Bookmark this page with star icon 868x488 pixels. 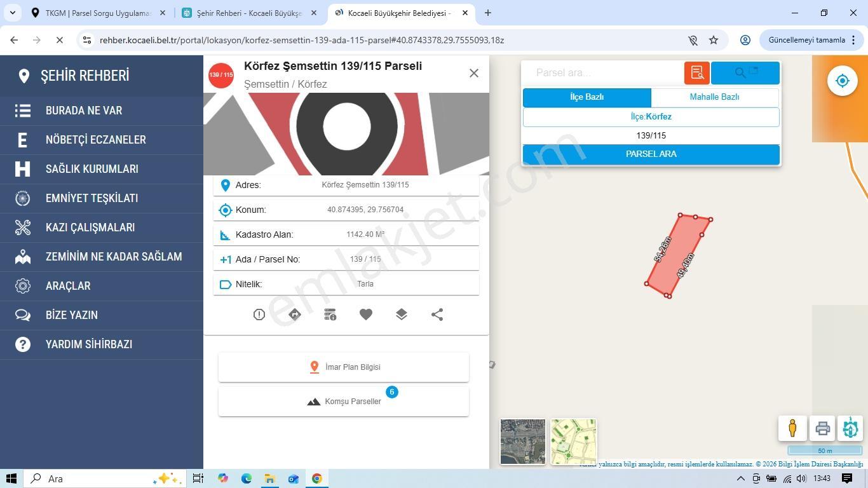pos(714,40)
